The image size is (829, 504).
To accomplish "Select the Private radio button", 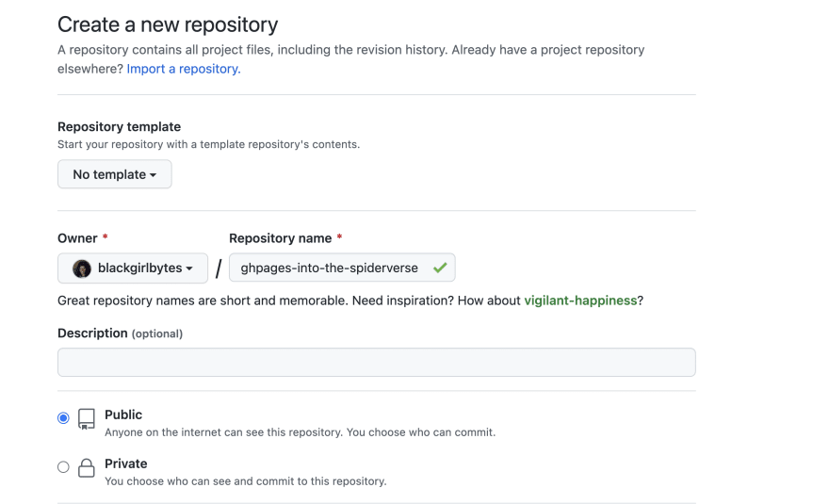I will pos(63,467).
